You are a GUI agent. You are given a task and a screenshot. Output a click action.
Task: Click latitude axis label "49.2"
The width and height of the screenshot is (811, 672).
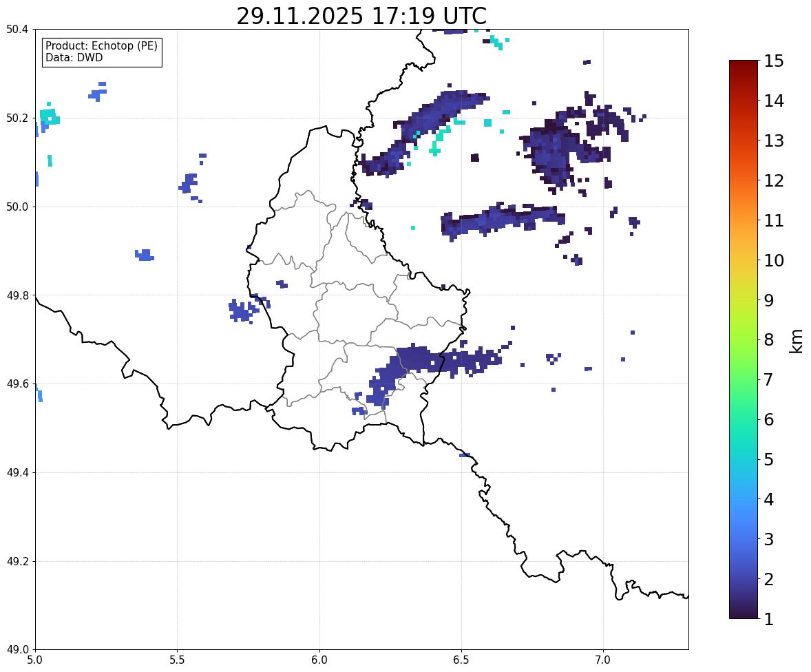click(17, 561)
